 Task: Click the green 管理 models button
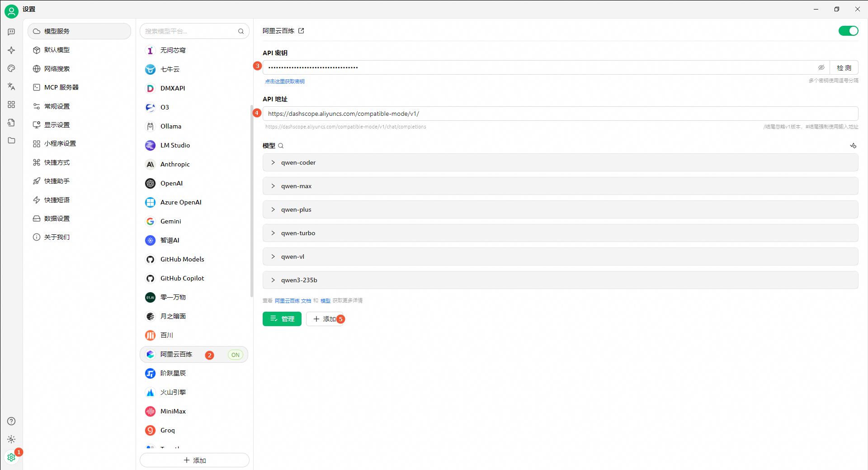point(282,319)
